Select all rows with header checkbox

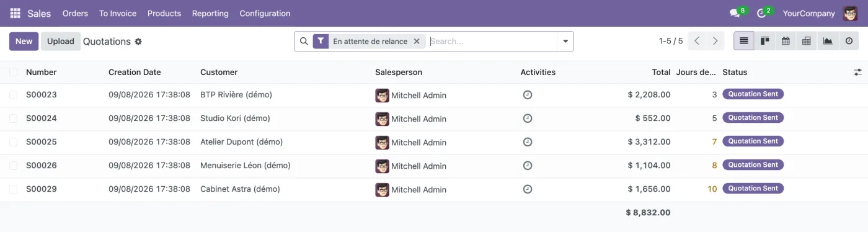[x=13, y=73]
